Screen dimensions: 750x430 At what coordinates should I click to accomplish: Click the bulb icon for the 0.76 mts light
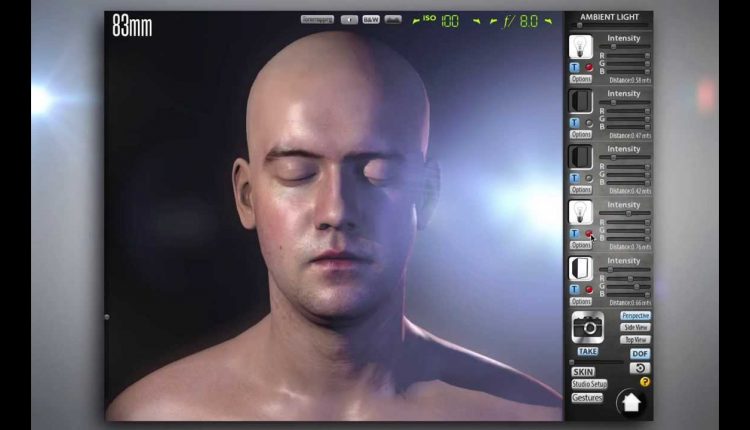[581, 212]
